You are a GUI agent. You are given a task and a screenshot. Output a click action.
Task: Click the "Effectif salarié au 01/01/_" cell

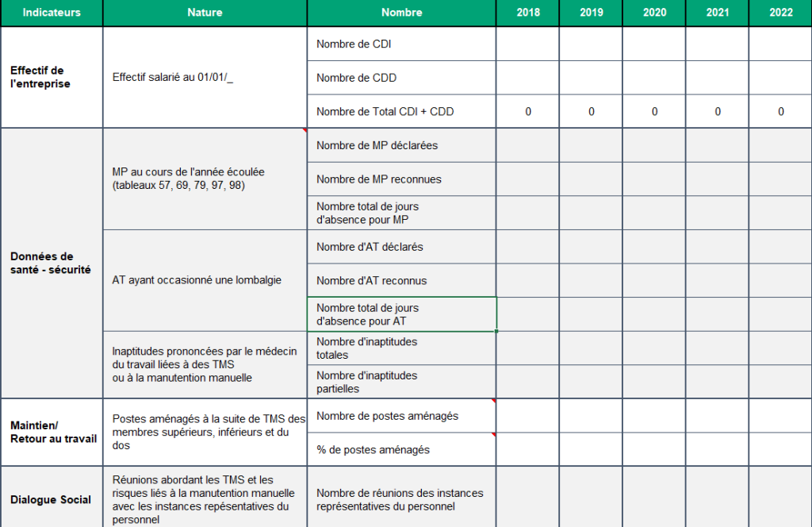pos(205,78)
